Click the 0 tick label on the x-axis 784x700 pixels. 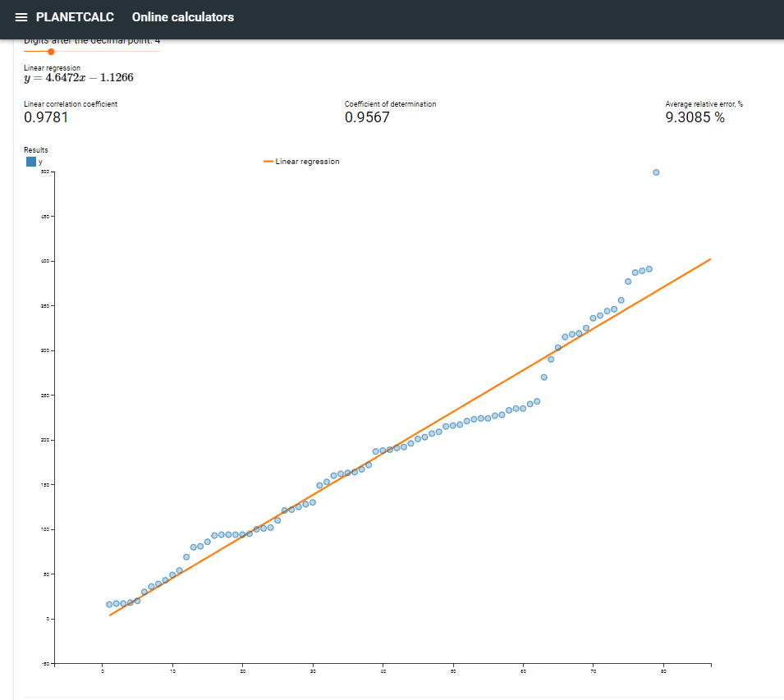pos(103,672)
